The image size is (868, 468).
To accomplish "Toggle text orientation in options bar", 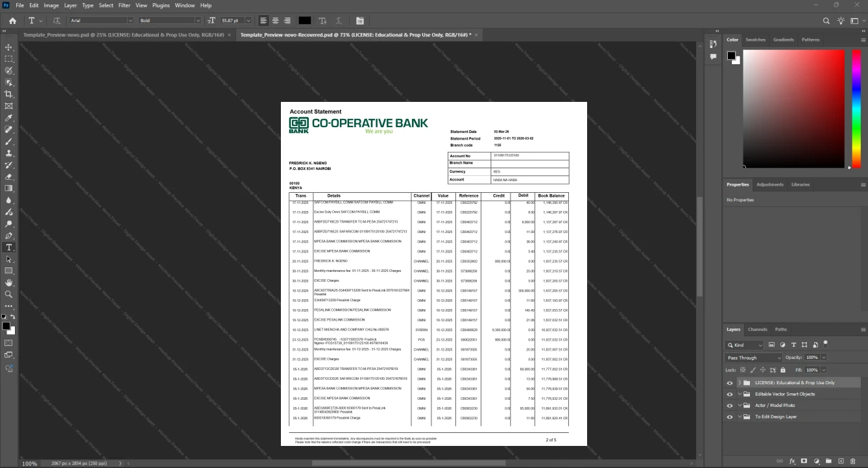I will click(x=56, y=21).
